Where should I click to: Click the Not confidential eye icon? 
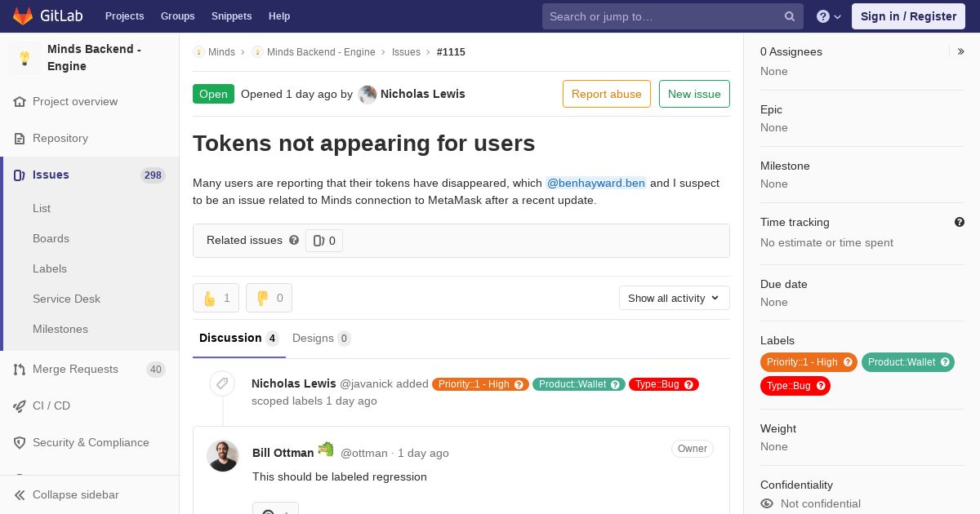(x=767, y=503)
